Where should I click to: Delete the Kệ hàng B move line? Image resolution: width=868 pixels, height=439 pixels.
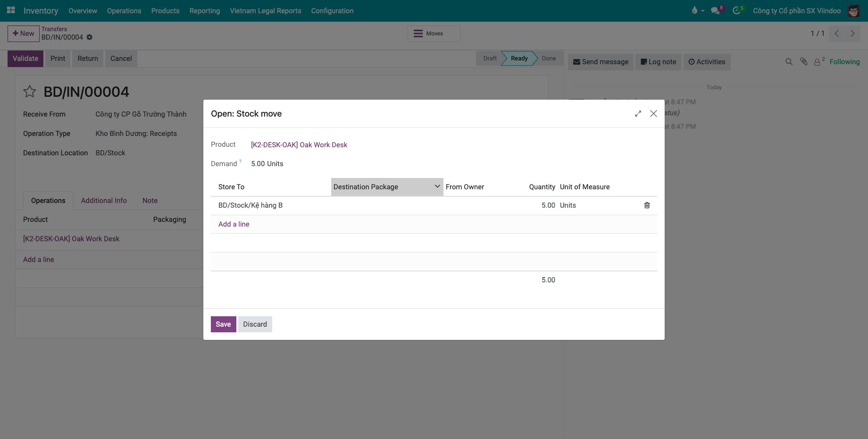647,205
